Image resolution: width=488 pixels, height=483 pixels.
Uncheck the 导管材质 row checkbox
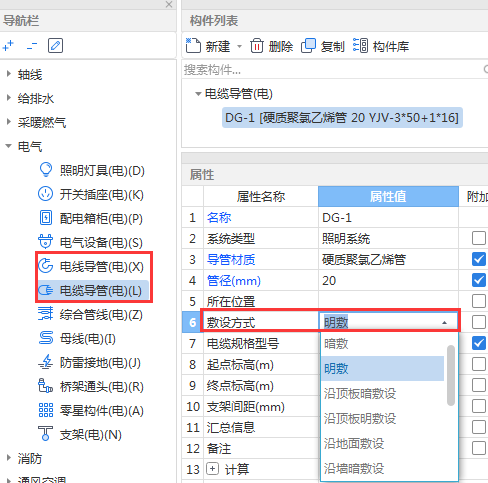point(479,259)
